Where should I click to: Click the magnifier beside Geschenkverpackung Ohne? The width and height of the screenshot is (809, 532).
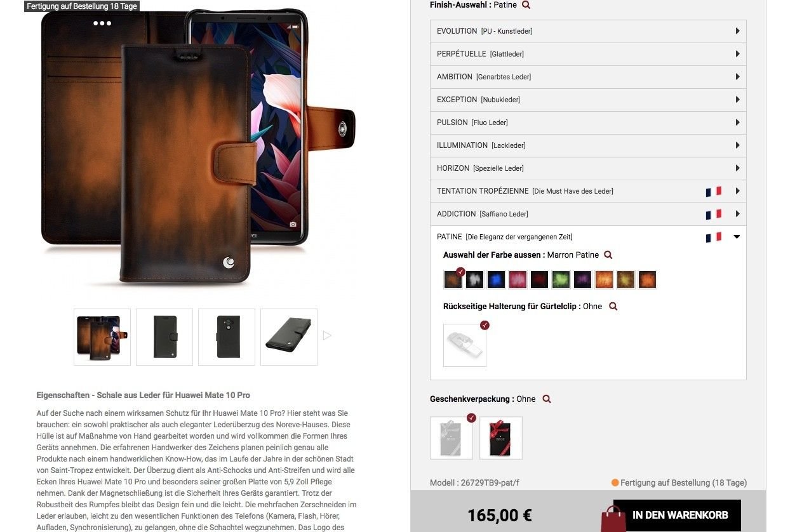click(547, 399)
